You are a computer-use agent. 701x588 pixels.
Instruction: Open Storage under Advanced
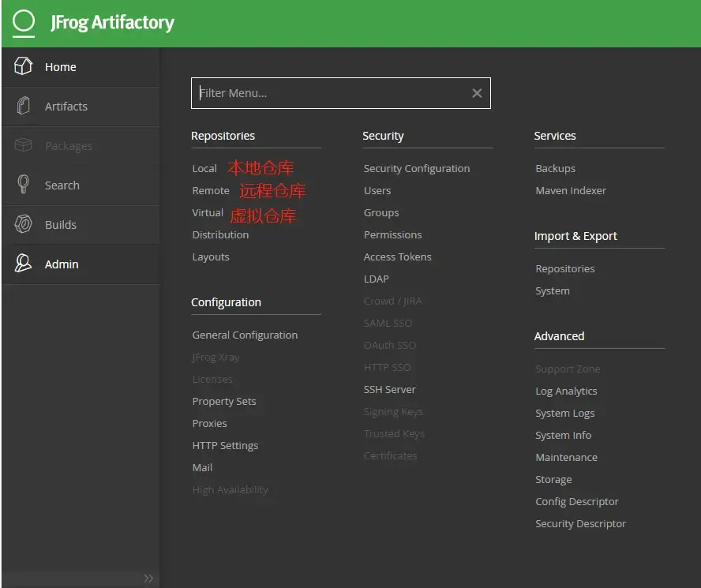[553, 480]
